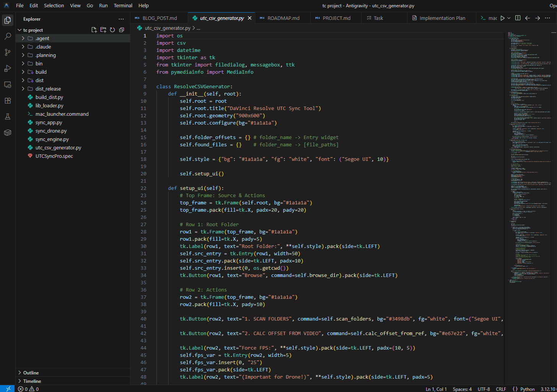557x392 pixels.
Task: Open the Terminal menu
Action: click(x=123, y=5)
